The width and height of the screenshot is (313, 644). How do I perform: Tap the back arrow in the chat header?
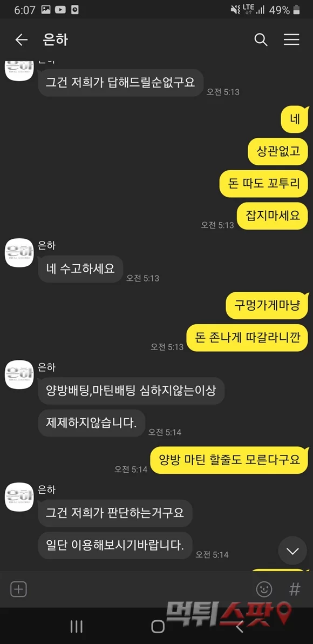(x=21, y=40)
